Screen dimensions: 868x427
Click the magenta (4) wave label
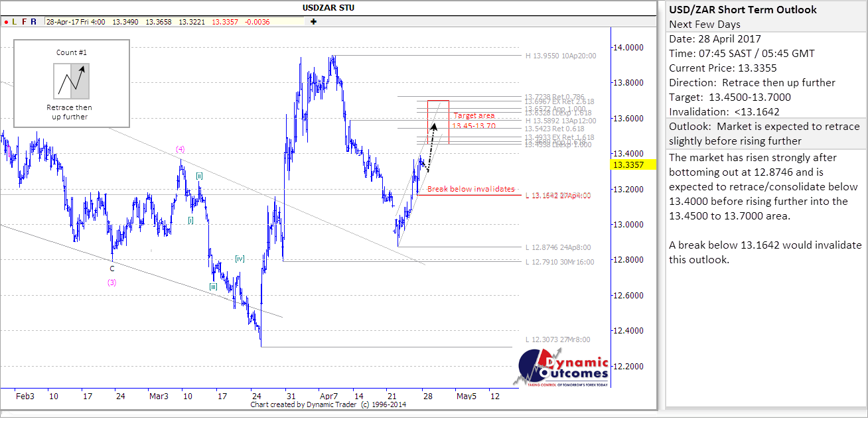pyautogui.click(x=180, y=149)
